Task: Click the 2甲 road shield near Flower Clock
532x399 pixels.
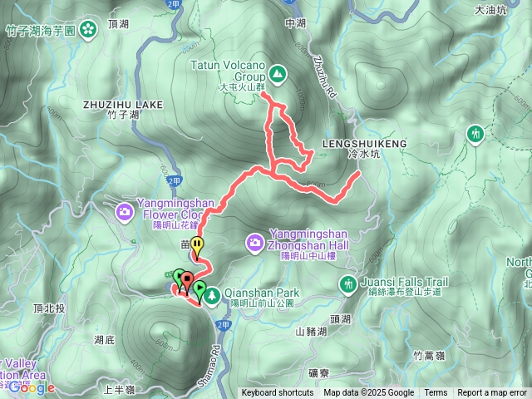Action: pos(175,181)
